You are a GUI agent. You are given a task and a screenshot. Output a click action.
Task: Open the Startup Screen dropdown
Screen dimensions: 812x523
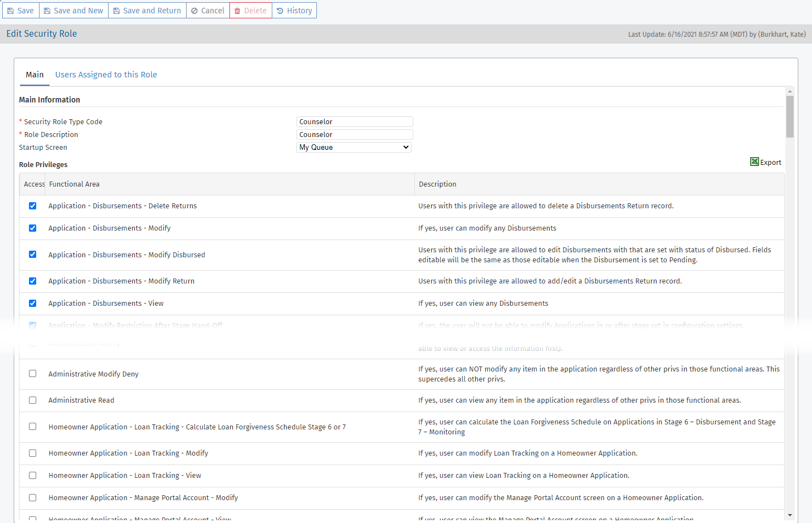(x=354, y=146)
